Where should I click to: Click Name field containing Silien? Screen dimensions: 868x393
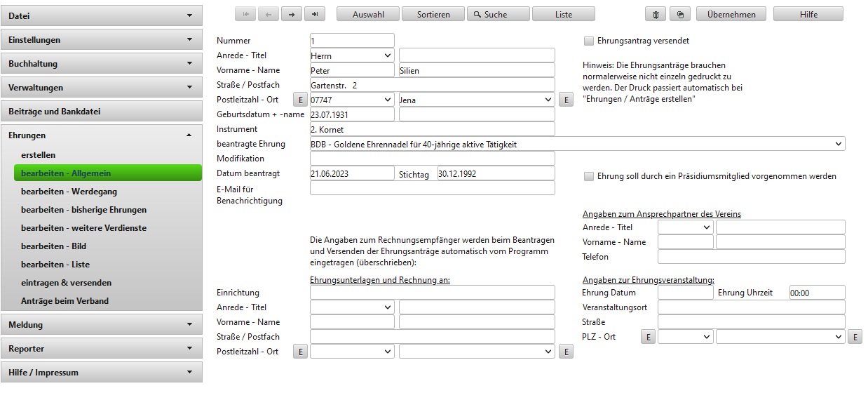pos(477,70)
